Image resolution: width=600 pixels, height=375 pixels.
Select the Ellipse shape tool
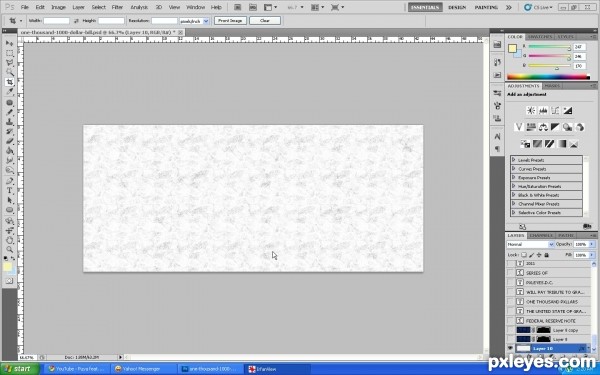point(10,210)
